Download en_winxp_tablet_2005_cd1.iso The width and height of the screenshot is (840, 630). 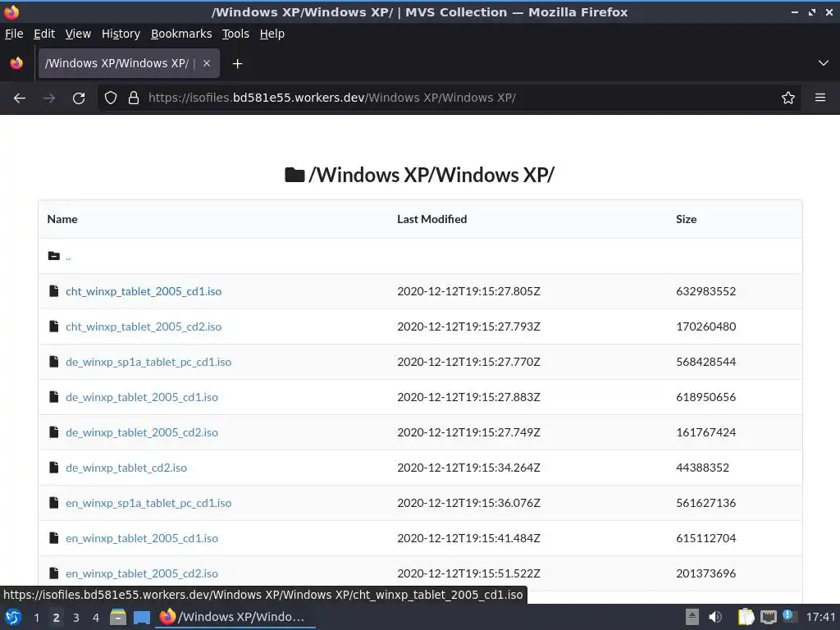click(142, 538)
